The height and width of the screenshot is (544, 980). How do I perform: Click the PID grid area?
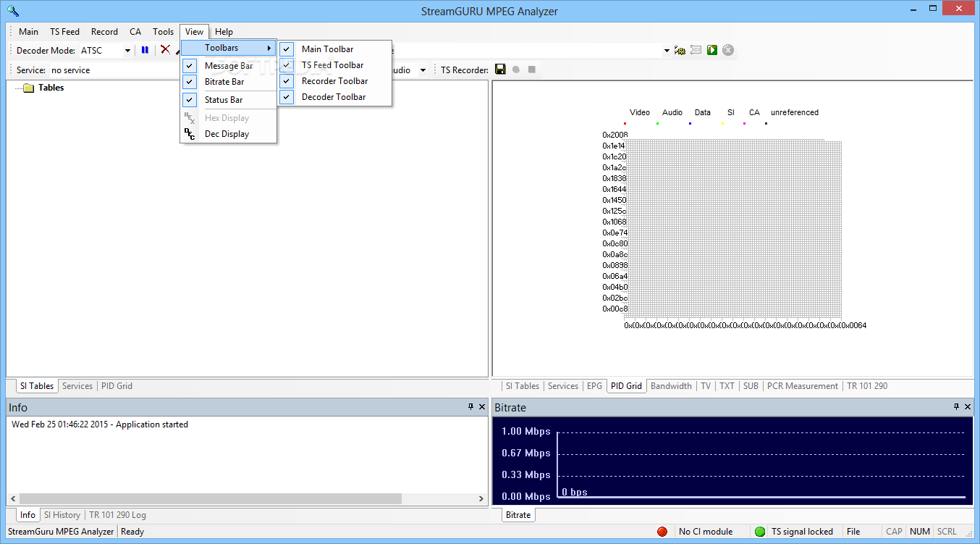pyautogui.click(x=732, y=229)
